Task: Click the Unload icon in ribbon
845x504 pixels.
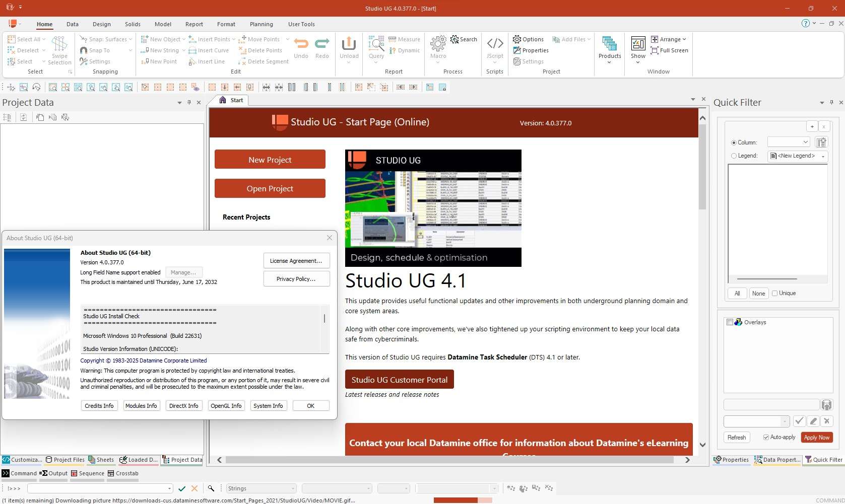Action: point(349,44)
